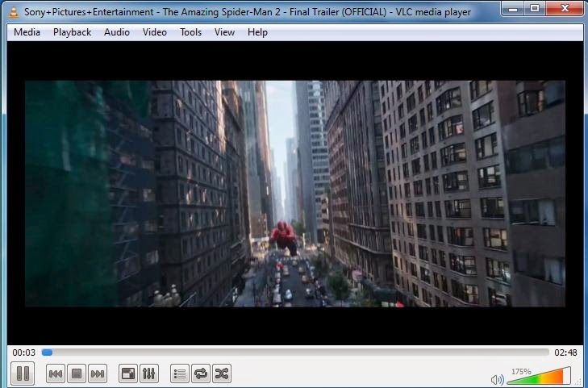The width and height of the screenshot is (588, 388).
Task: Open the Media menu
Action: point(27,32)
